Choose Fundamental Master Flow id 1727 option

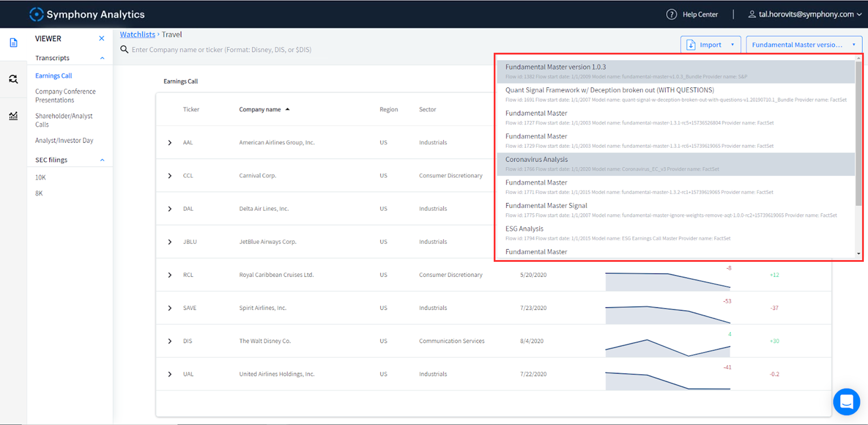[676, 118]
